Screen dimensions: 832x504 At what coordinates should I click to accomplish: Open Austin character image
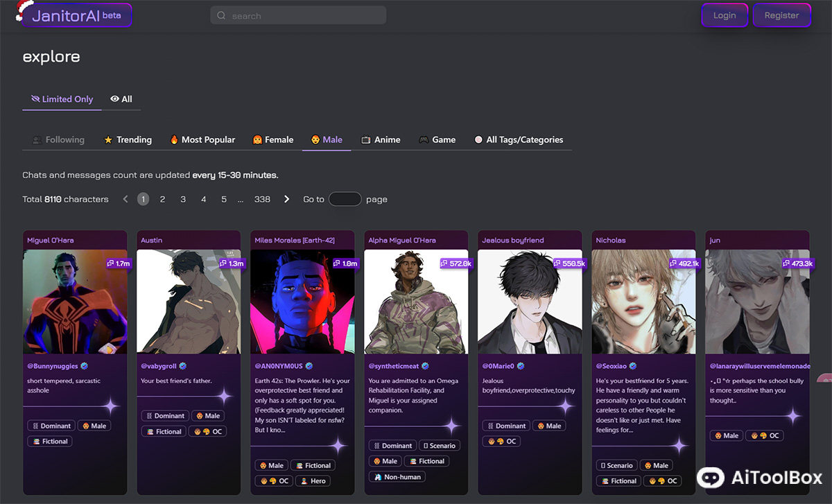click(189, 302)
